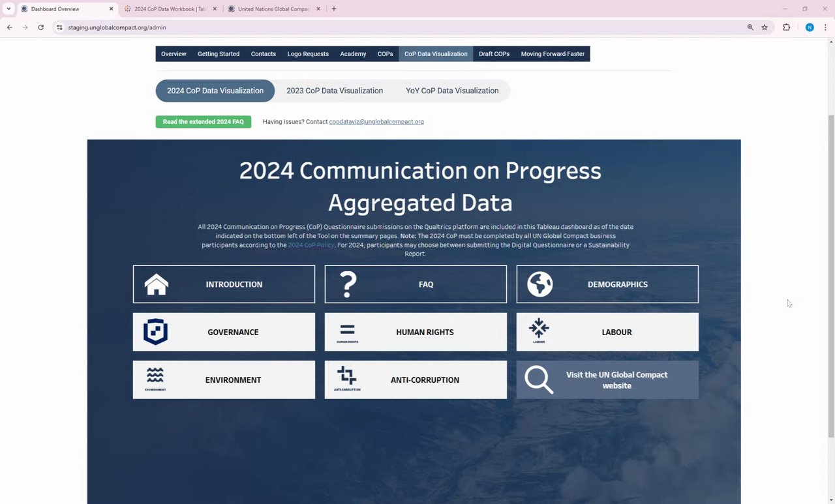Click the globe icon in the Demographics tile
835x504 pixels.
(540, 284)
